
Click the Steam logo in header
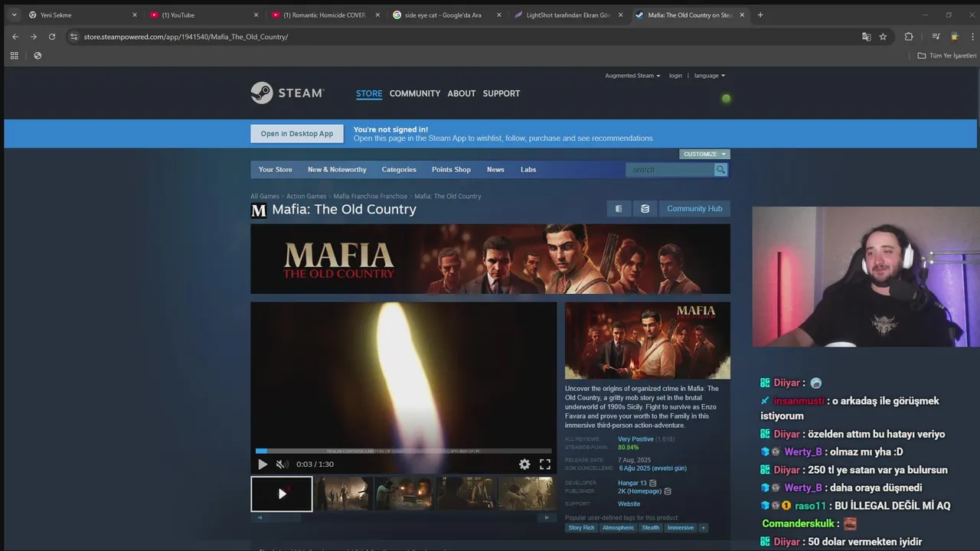[x=287, y=93]
